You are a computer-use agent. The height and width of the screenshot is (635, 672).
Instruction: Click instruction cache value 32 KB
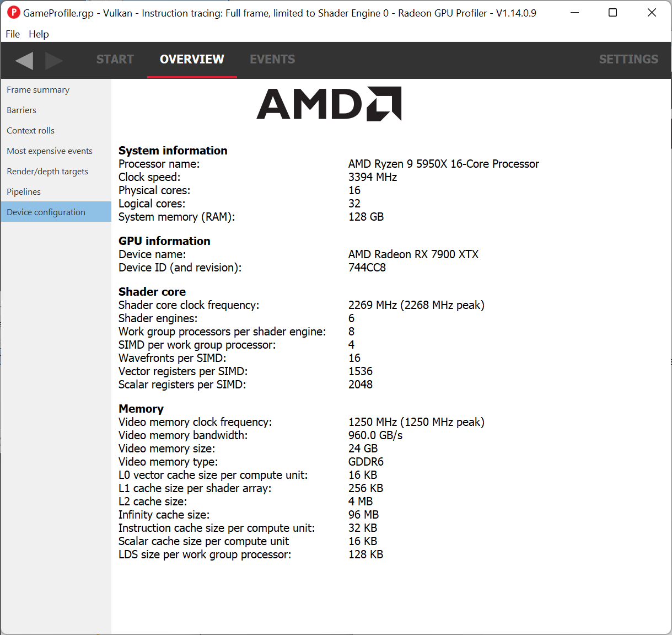click(363, 528)
